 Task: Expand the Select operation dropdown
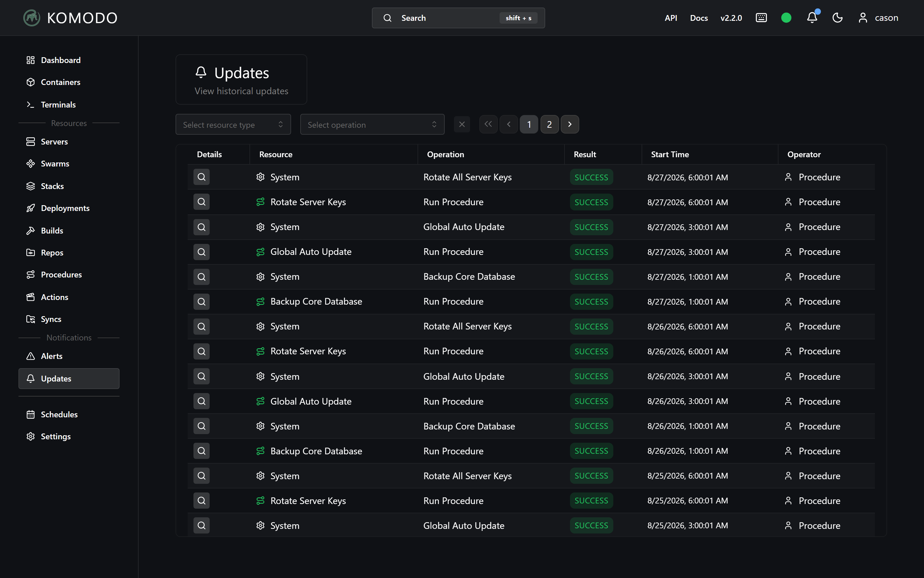(x=372, y=124)
